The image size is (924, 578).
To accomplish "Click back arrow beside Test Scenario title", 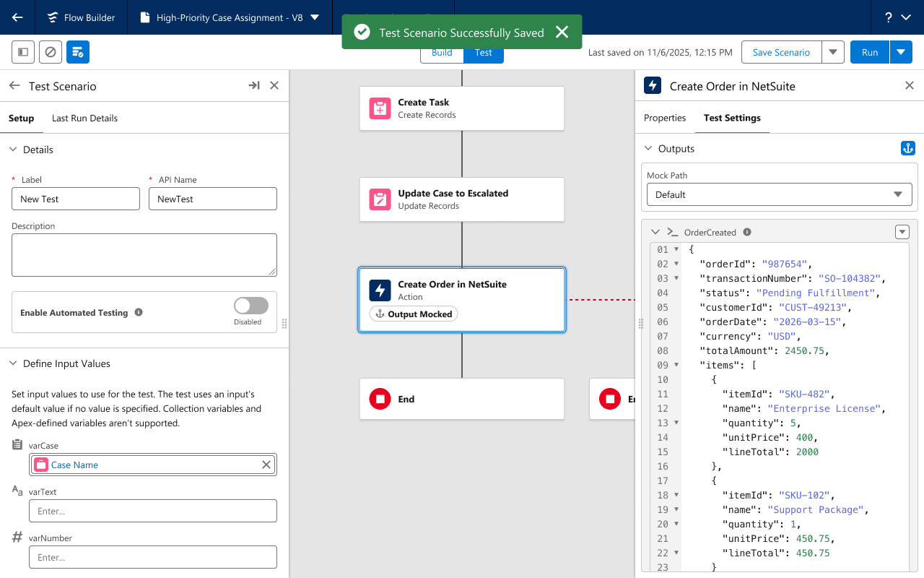I will tap(14, 85).
